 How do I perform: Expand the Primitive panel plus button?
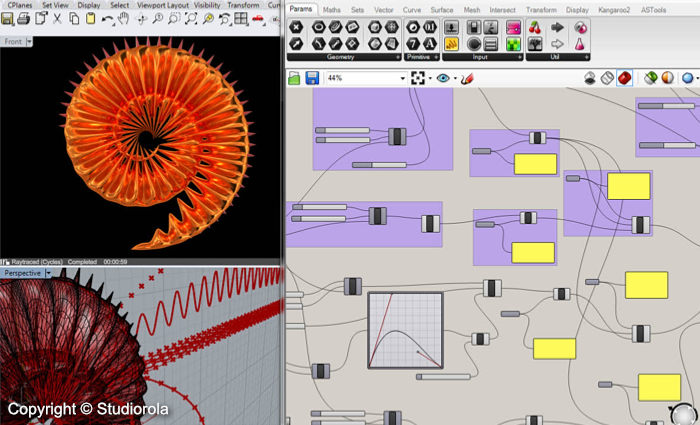tap(436, 58)
